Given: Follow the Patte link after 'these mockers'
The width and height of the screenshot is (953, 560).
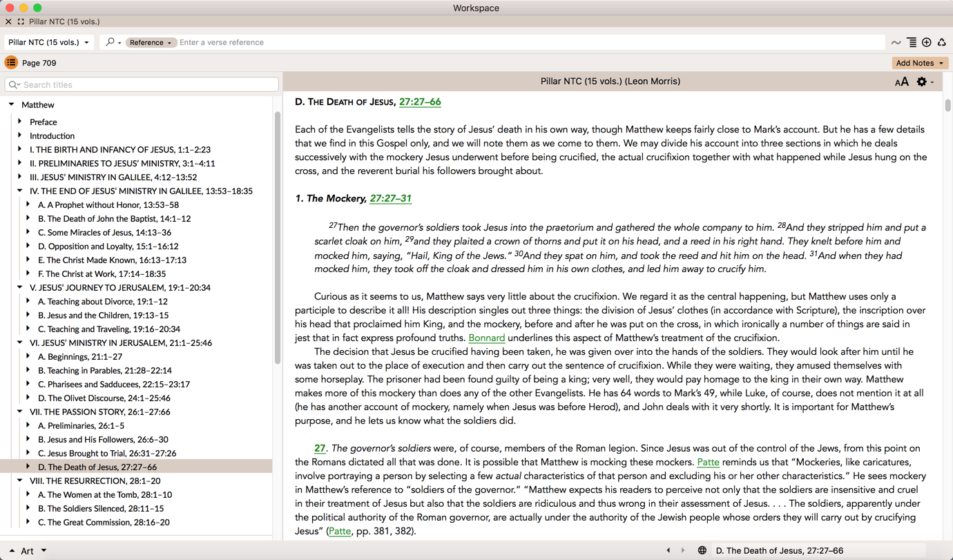Looking at the screenshot, I should [x=708, y=463].
